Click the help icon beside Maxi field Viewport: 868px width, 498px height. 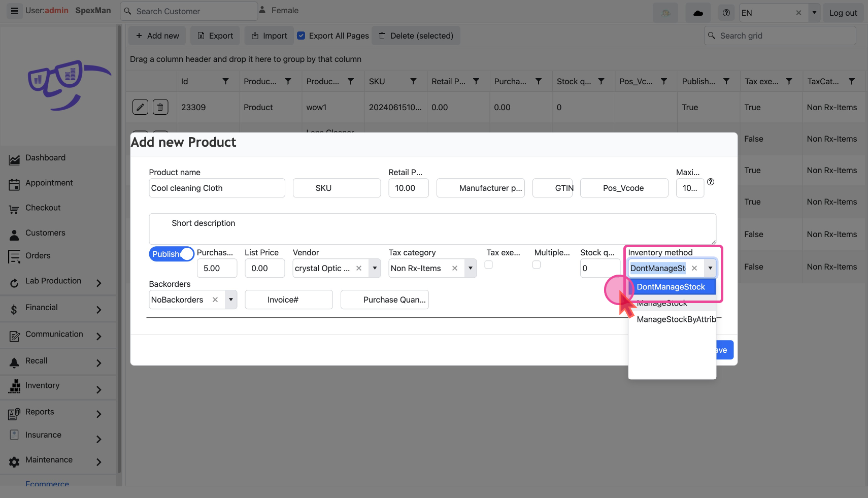pyautogui.click(x=711, y=182)
